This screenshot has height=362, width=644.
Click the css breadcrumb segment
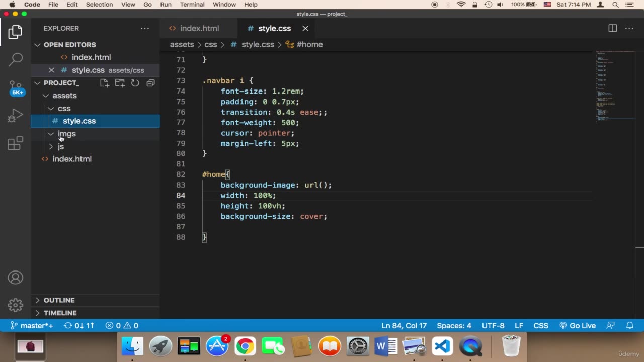(x=211, y=44)
